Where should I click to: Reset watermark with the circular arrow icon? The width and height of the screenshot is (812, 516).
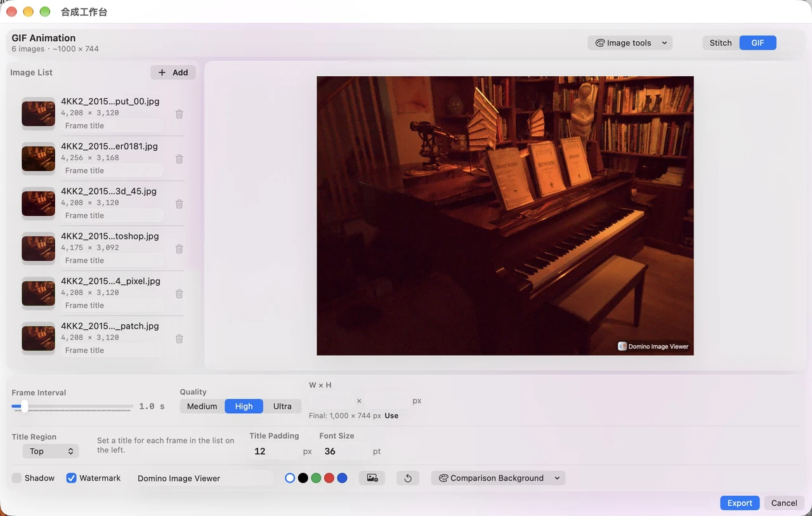pyautogui.click(x=408, y=478)
